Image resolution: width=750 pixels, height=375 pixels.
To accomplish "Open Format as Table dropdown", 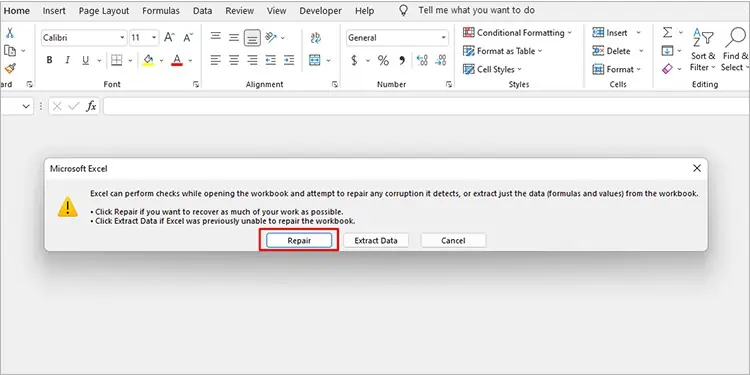I will pos(503,51).
